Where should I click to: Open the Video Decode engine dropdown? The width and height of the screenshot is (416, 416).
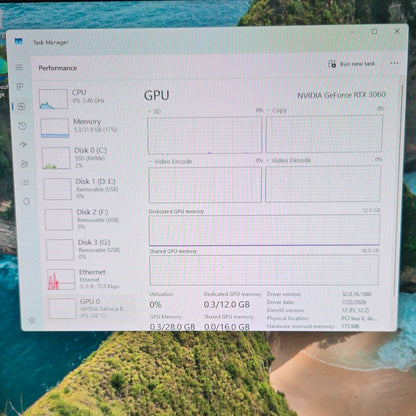coord(289,161)
